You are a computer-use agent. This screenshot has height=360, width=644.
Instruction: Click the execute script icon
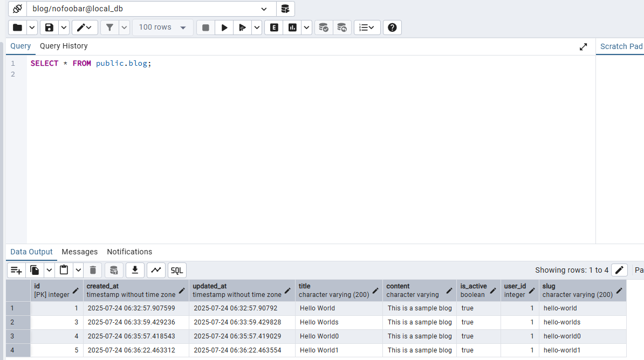[242, 27]
